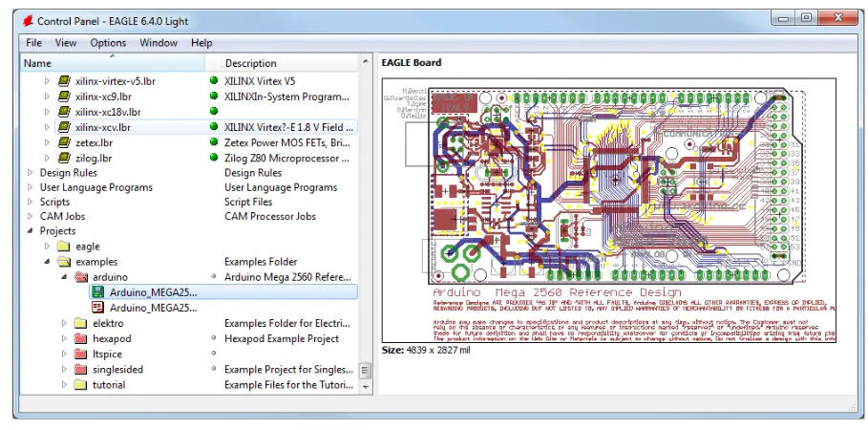Expand the Scripts node

(30, 202)
